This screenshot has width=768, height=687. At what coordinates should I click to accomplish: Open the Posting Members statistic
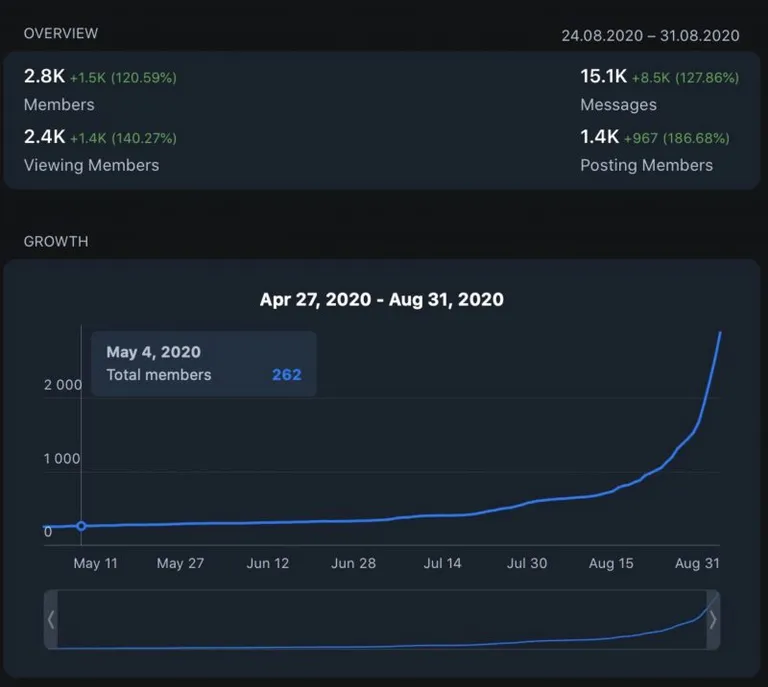[647, 165]
